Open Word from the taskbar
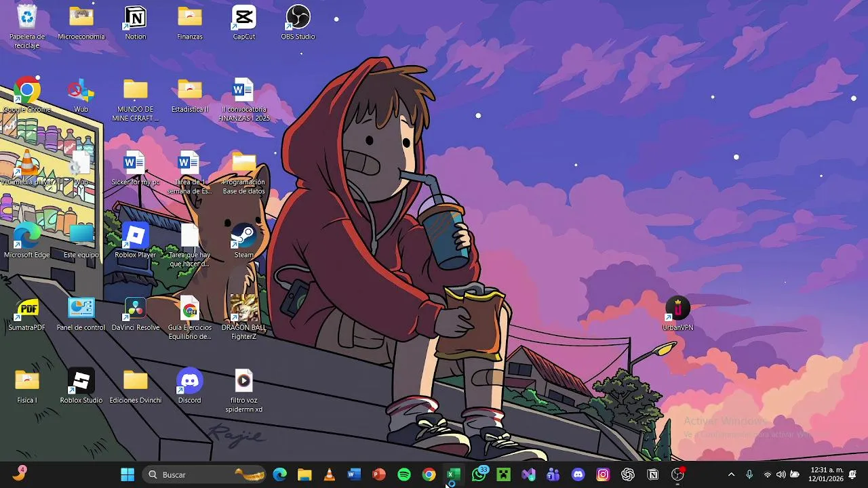Viewport: 868px width, 488px height. (x=354, y=474)
